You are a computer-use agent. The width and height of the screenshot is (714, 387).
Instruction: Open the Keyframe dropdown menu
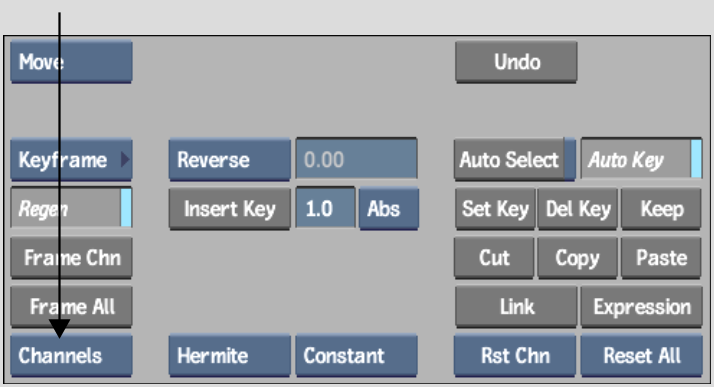(x=71, y=159)
